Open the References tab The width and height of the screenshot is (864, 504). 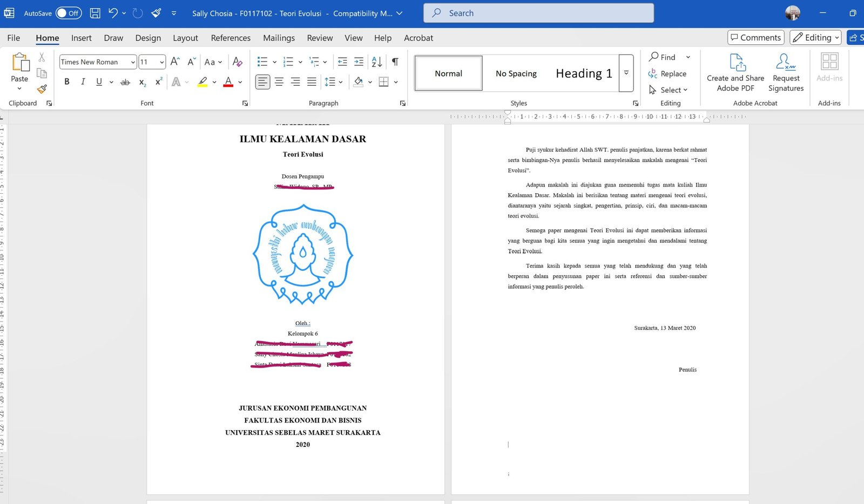coord(231,38)
